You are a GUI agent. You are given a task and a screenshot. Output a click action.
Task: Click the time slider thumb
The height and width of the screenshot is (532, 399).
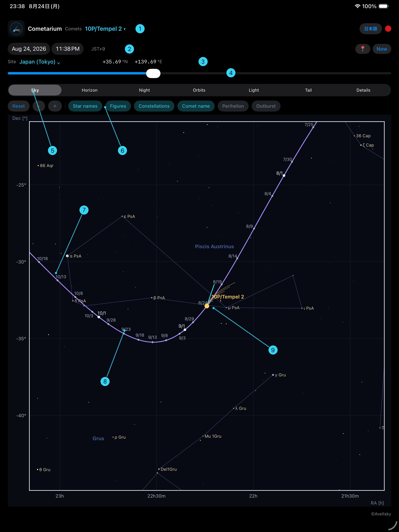click(x=153, y=73)
